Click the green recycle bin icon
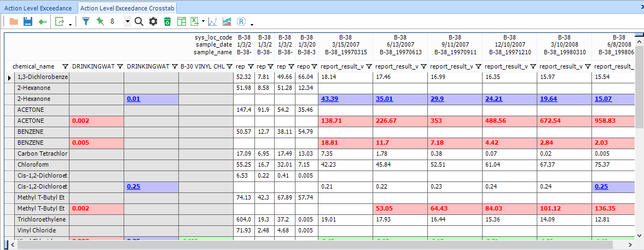 click(x=167, y=21)
